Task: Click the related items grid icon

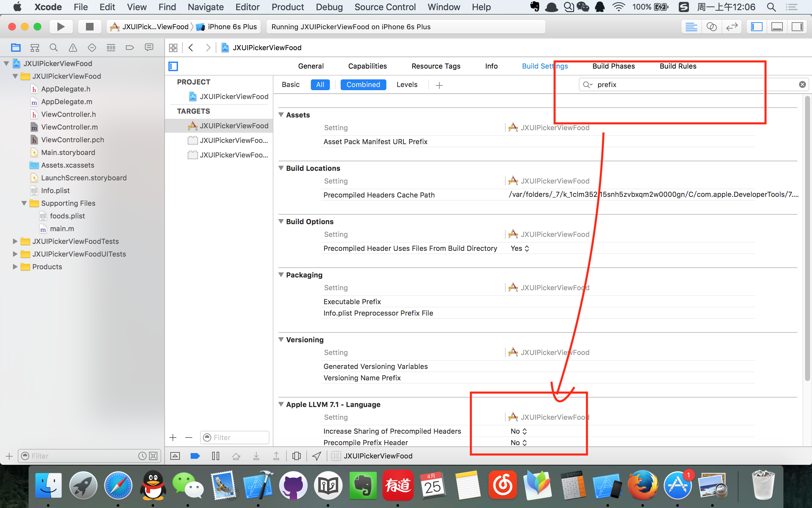Action: 173,48
